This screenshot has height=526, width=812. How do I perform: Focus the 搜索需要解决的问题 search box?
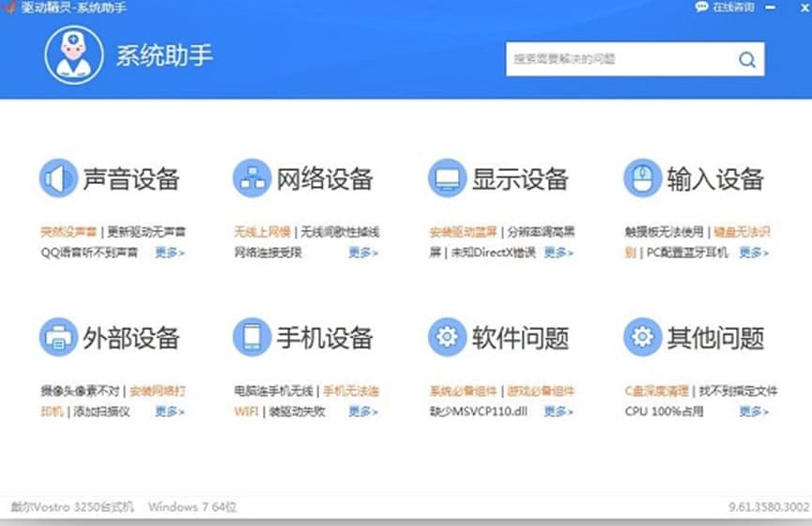click(x=635, y=59)
